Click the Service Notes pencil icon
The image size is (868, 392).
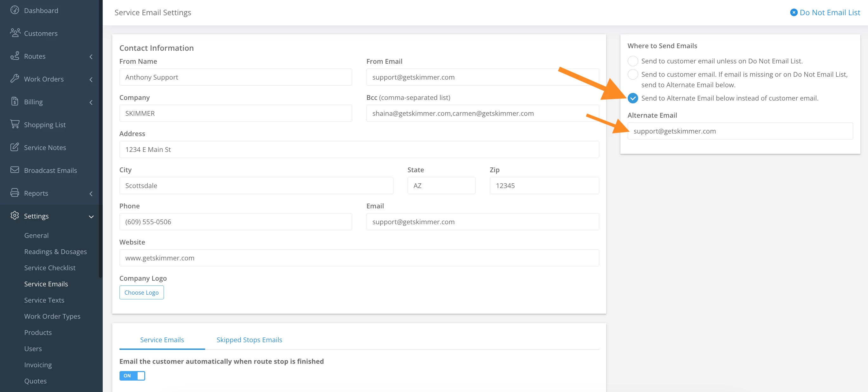(15, 147)
